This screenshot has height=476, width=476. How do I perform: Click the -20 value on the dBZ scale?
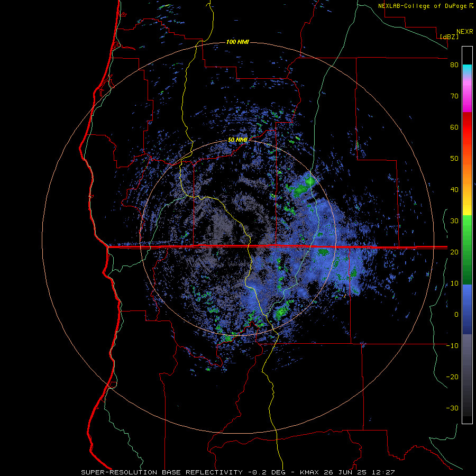pyautogui.click(x=452, y=377)
